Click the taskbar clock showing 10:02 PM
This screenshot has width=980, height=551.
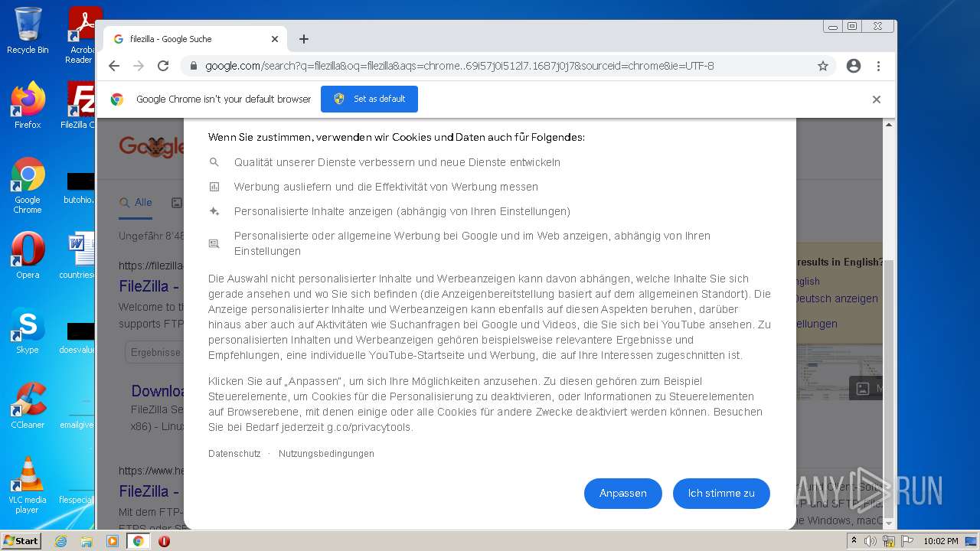(941, 541)
